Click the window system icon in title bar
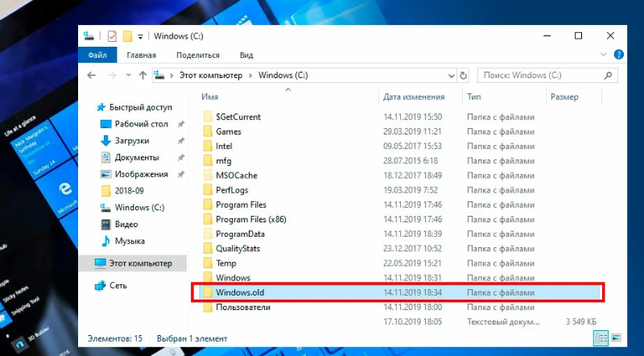 (x=89, y=36)
